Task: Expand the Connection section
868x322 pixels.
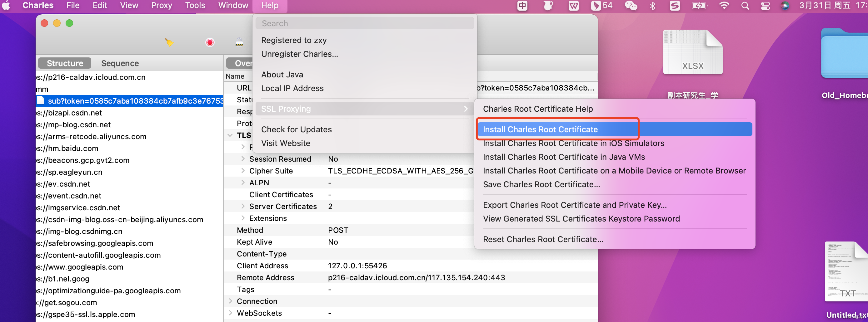Action: point(231,301)
